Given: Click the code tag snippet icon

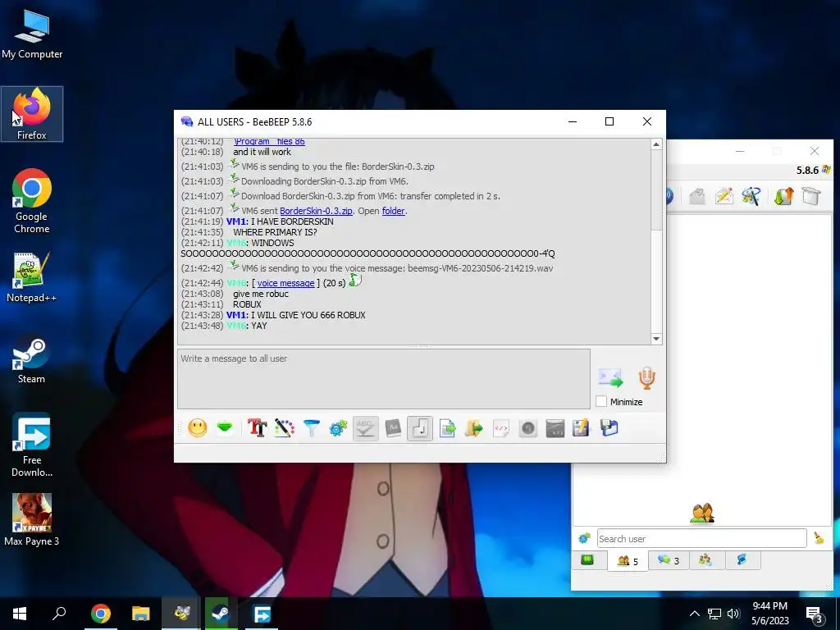Looking at the screenshot, I should (501, 428).
